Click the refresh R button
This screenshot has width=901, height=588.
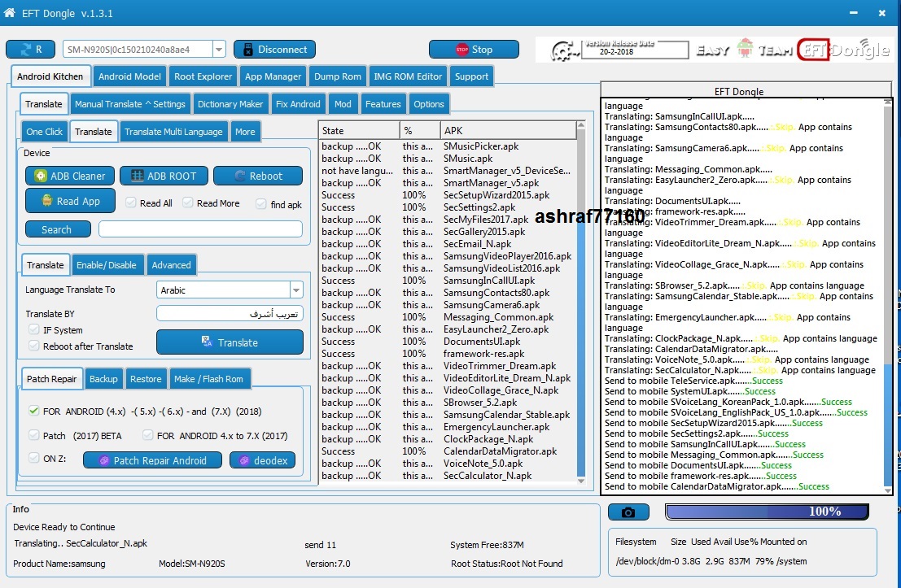pos(30,50)
